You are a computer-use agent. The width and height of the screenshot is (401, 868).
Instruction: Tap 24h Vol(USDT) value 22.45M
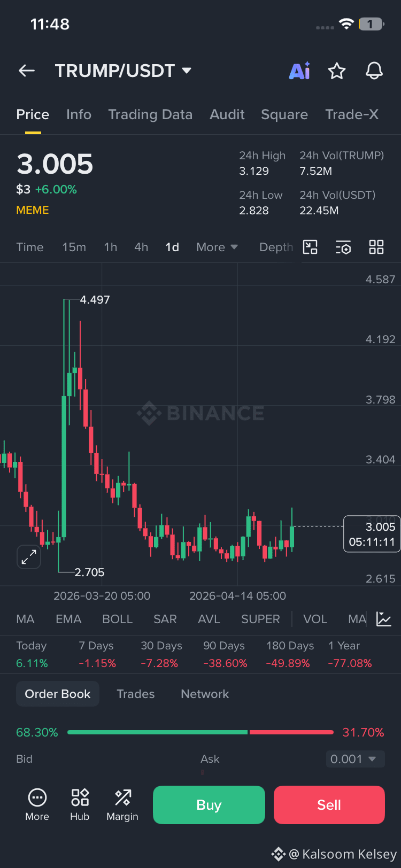(319, 211)
